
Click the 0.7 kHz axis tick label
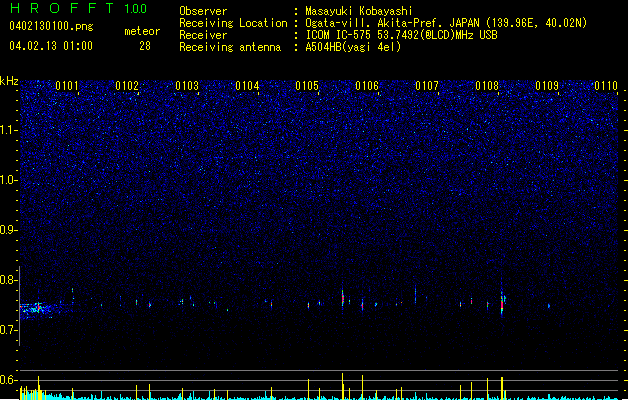coord(9,330)
